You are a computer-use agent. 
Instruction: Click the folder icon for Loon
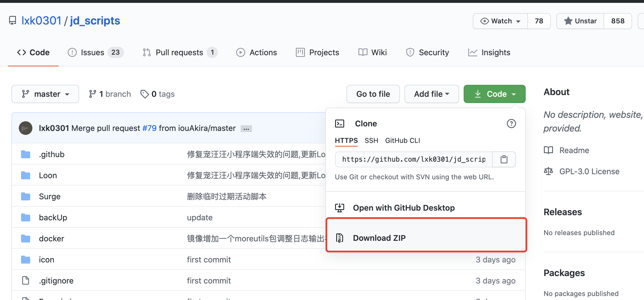[x=26, y=175]
